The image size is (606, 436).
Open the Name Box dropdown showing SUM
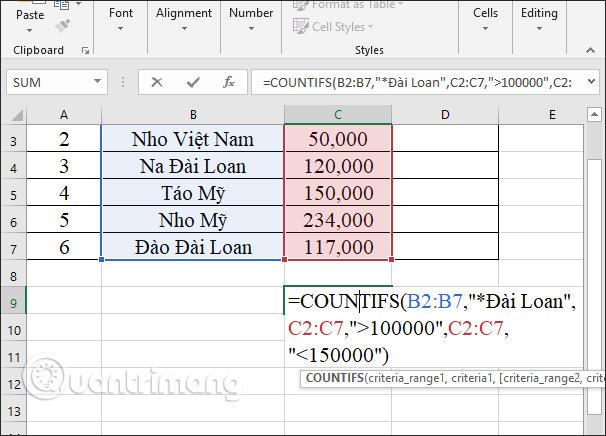click(x=97, y=82)
